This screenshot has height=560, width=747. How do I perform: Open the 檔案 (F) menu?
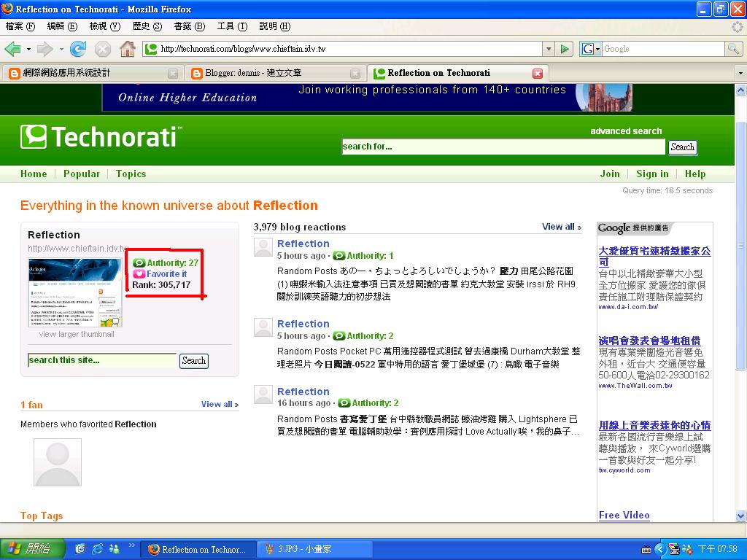20,26
